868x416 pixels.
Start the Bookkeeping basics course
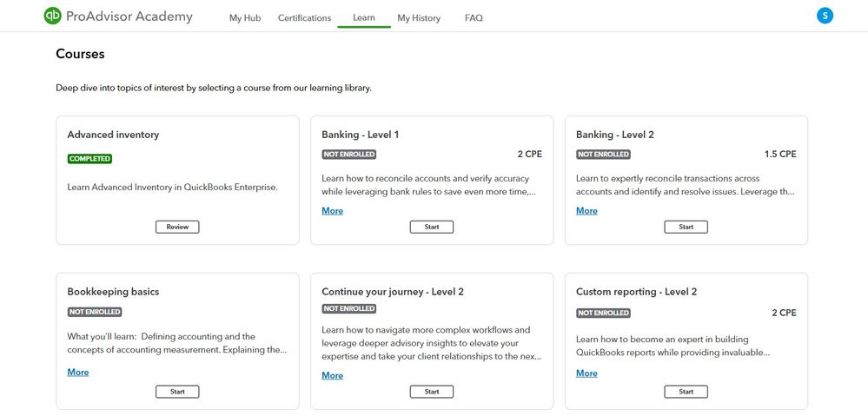pyautogui.click(x=177, y=392)
